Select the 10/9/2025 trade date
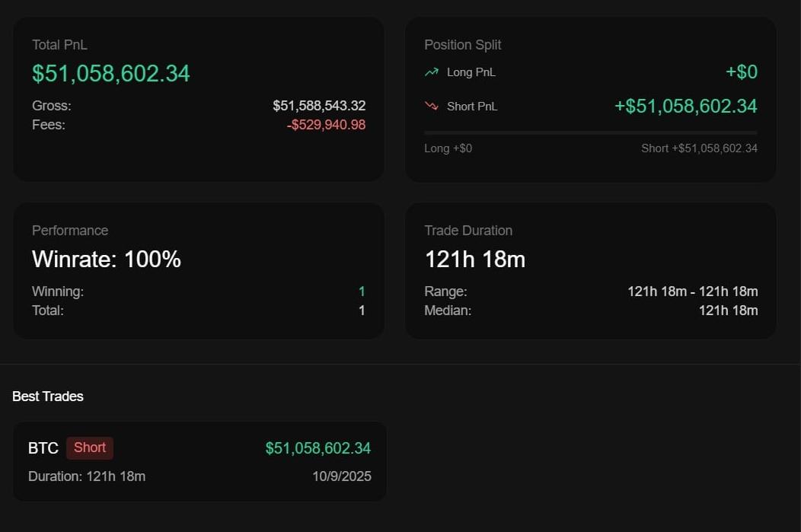This screenshot has width=801, height=532. (341, 476)
